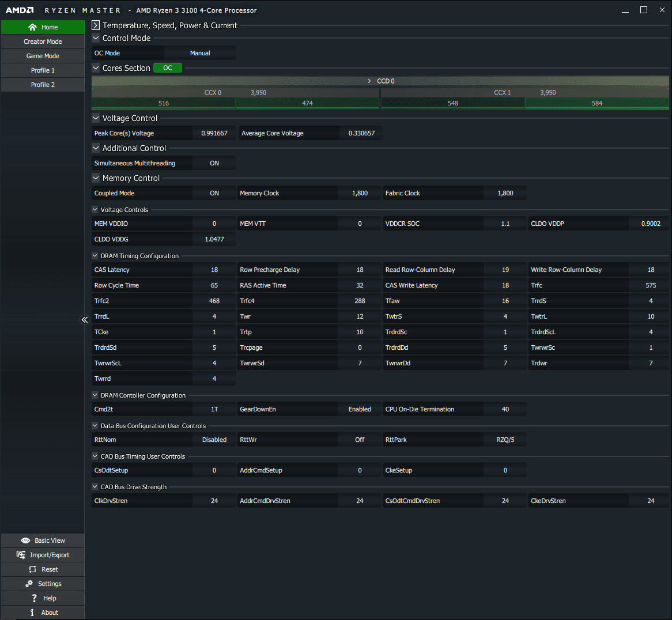The height and width of the screenshot is (620, 672).
Task: Click CLDO VDDG value 1.0477
Action: [x=214, y=239]
